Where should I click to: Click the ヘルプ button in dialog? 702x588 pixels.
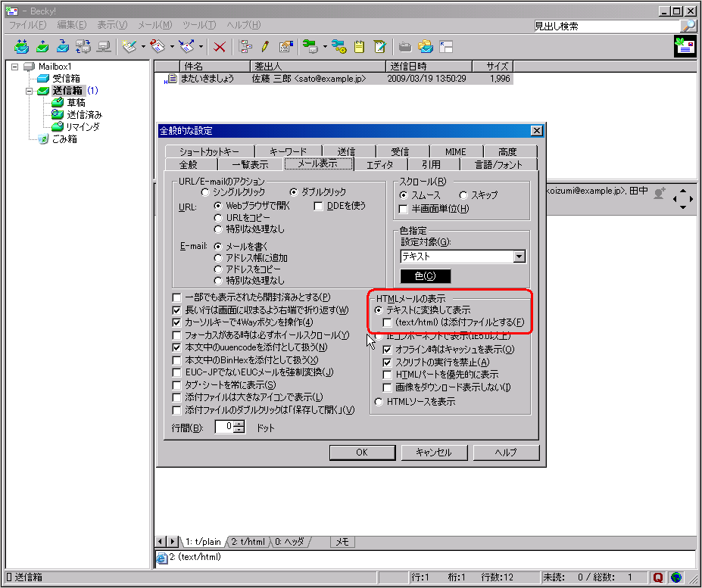[x=506, y=453]
